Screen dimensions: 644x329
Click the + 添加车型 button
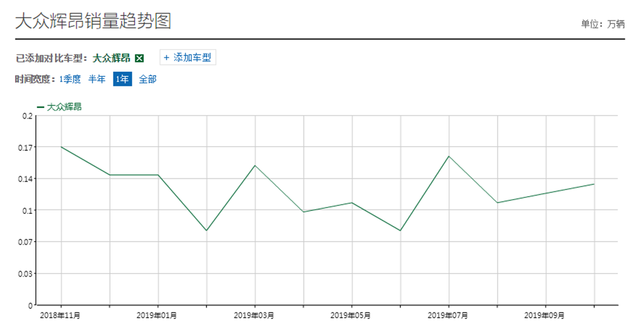click(187, 58)
